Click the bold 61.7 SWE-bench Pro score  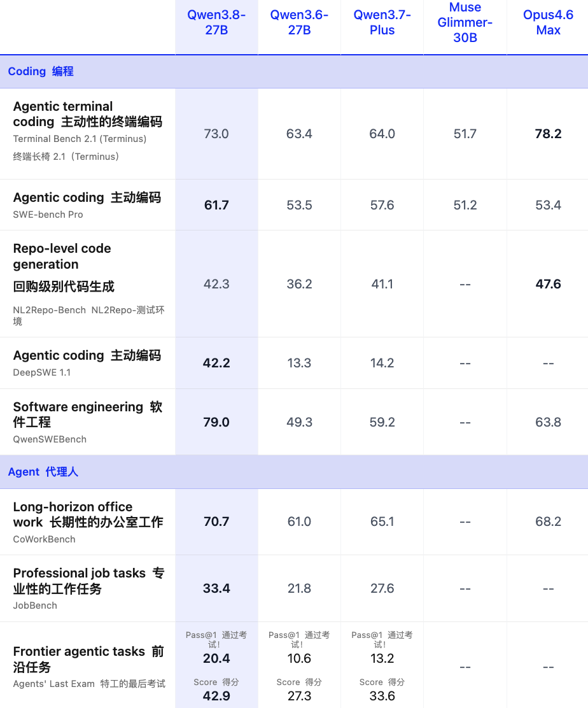click(216, 205)
